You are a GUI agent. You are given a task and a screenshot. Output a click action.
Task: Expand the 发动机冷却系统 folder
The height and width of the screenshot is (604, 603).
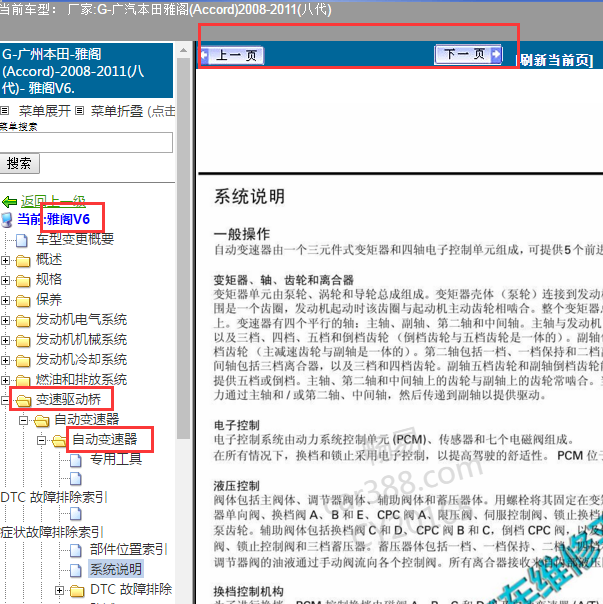[5, 361]
